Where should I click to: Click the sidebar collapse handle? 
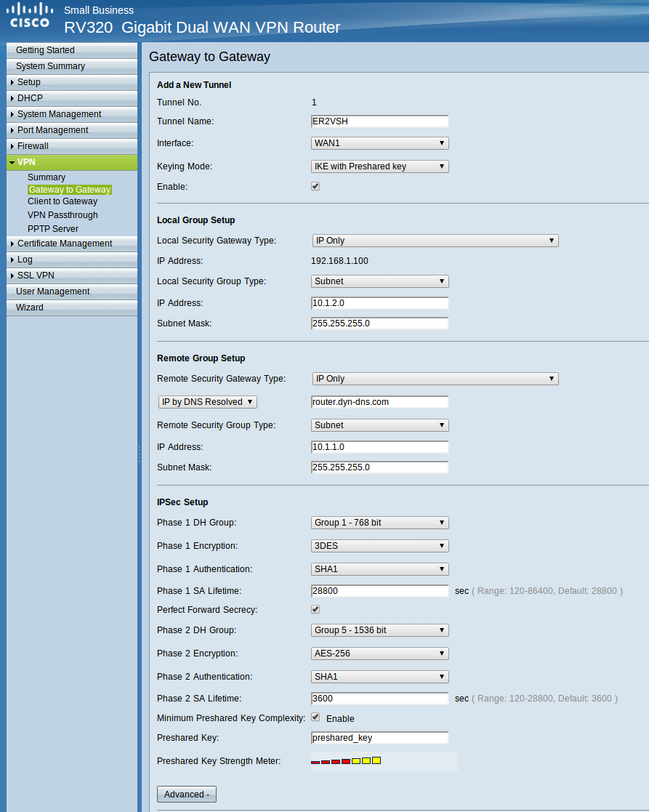(x=140, y=454)
